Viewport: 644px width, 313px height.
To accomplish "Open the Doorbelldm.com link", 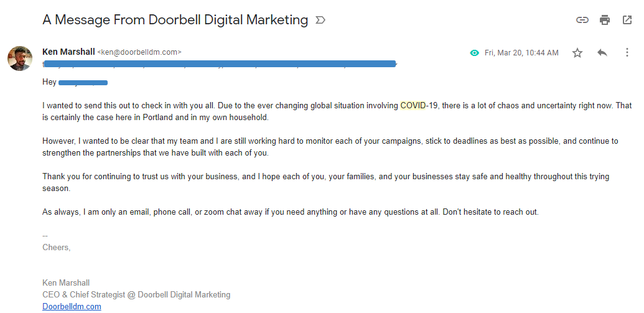I will [72, 306].
